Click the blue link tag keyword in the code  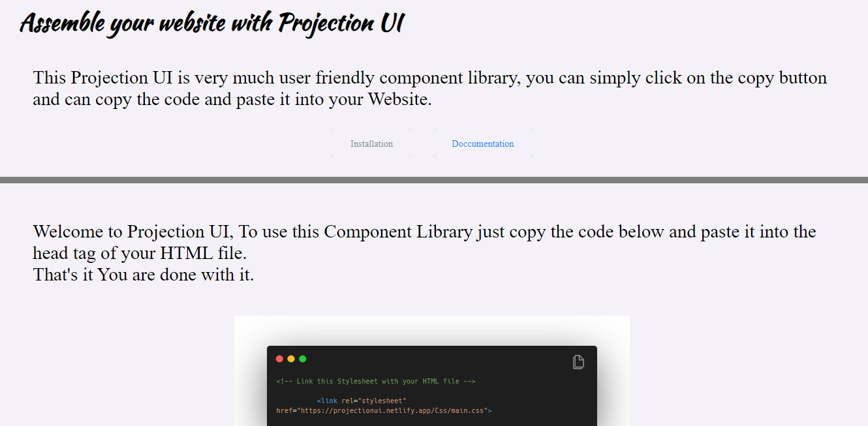(x=328, y=401)
